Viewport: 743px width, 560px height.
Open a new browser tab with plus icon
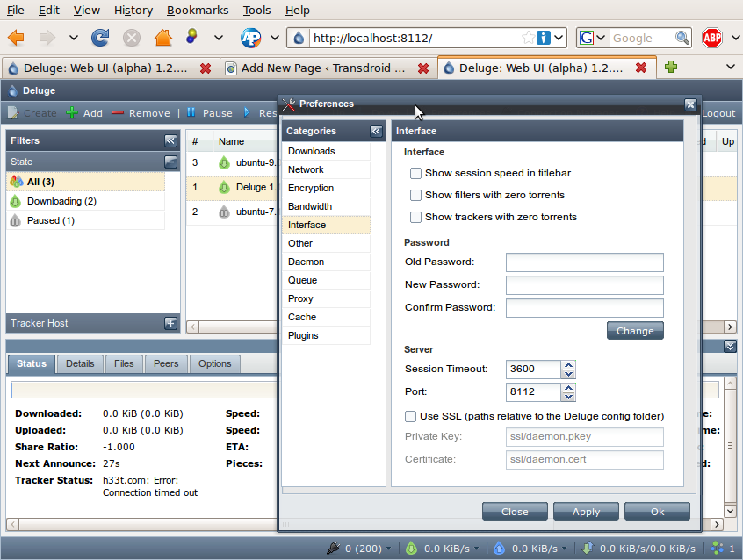coord(671,67)
